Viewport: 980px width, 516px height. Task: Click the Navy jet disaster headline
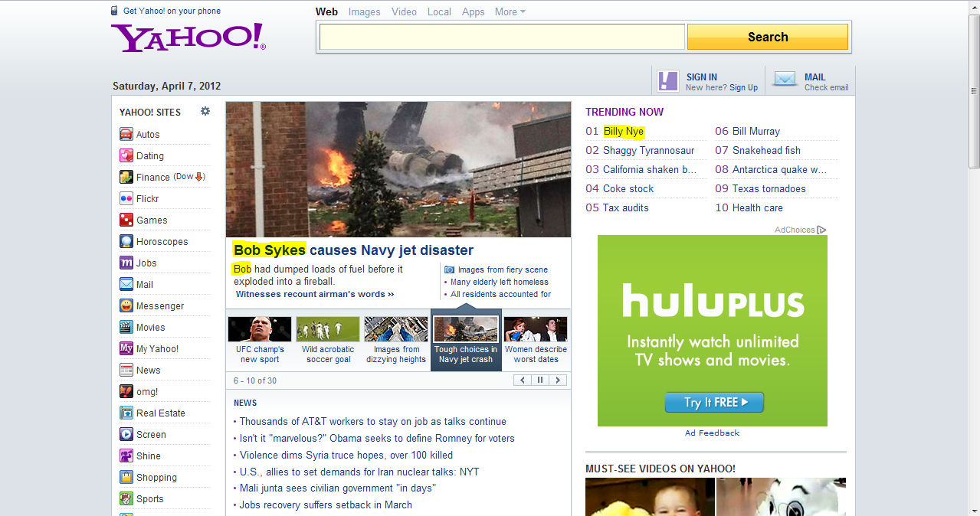(x=354, y=250)
